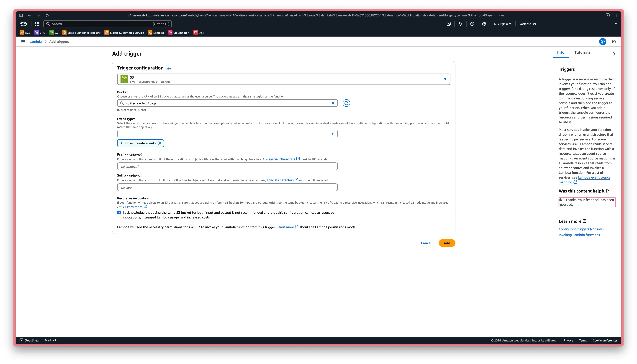Click browser back arrow
Image resolution: width=637 pixels, height=364 pixels.
(29, 15)
